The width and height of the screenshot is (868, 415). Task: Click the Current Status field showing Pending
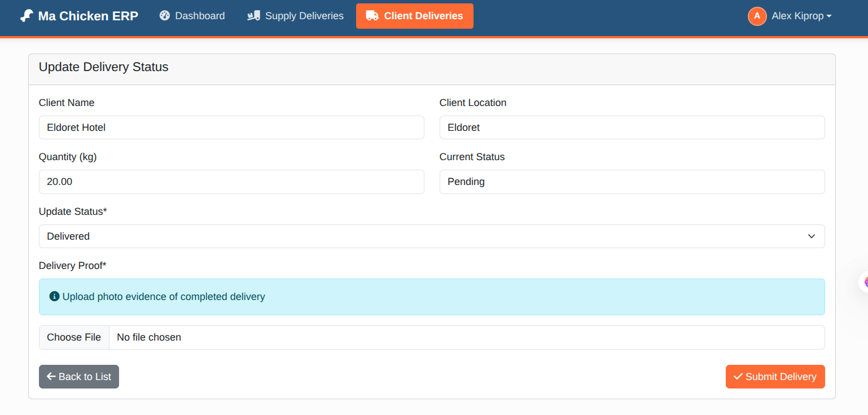coord(632,182)
